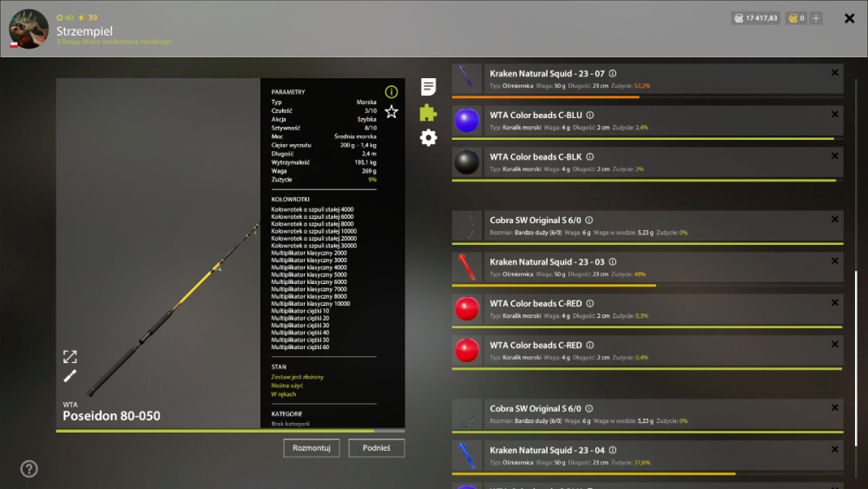Remove WTA Color beads C-BLK item
Screen dimensions: 868x489
pos(835,155)
